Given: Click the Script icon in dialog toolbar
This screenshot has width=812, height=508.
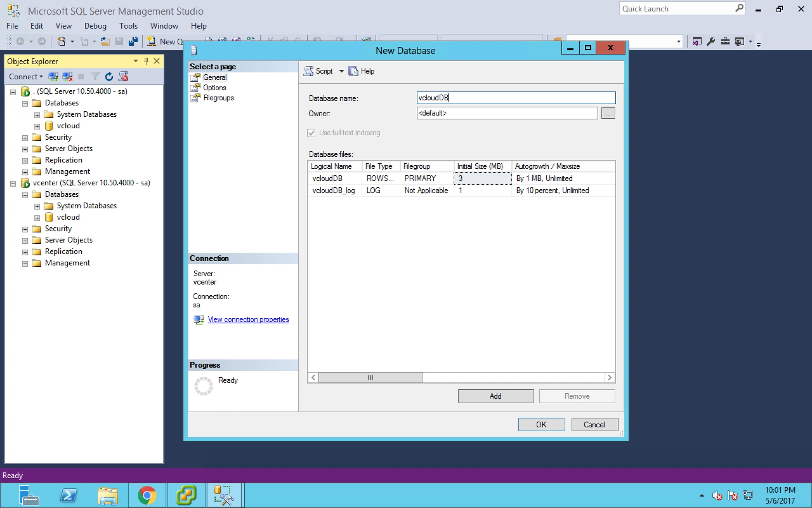Looking at the screenshot, I should pyautogui.click(x=309, y=71).
